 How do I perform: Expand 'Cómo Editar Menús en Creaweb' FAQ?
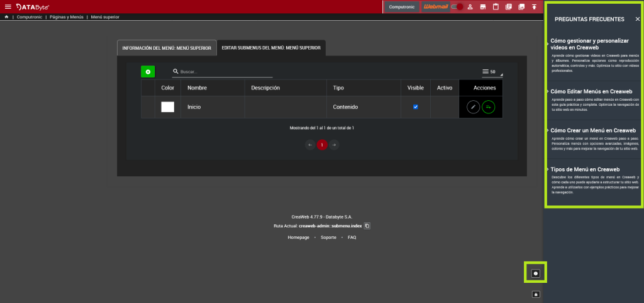591,91
